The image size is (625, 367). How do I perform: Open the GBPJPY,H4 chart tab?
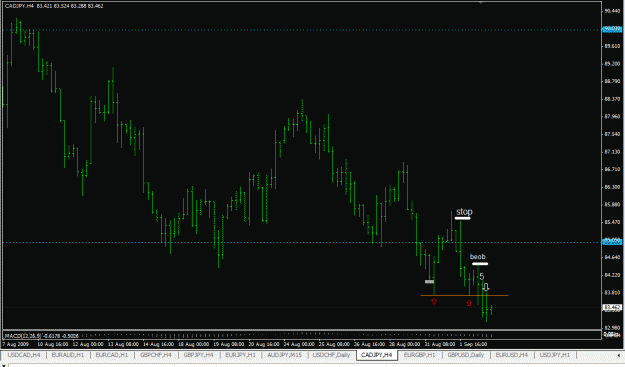198,355
